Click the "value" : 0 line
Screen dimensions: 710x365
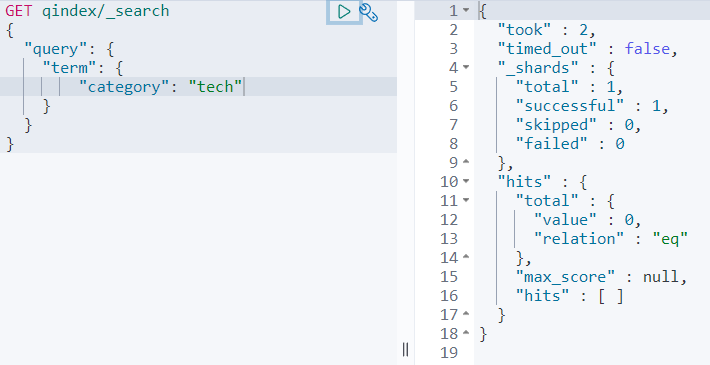pyautogui.click(x=588, y=220)
